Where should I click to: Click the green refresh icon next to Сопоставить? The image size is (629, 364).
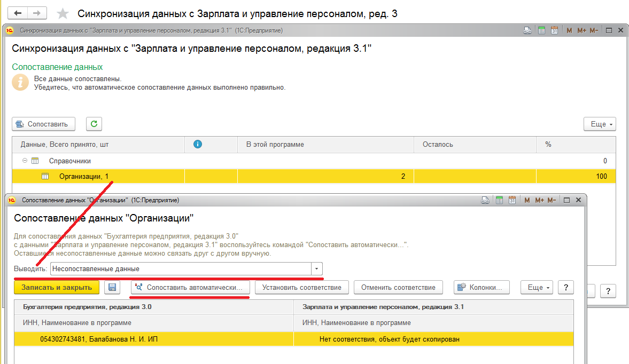[94, 124]
